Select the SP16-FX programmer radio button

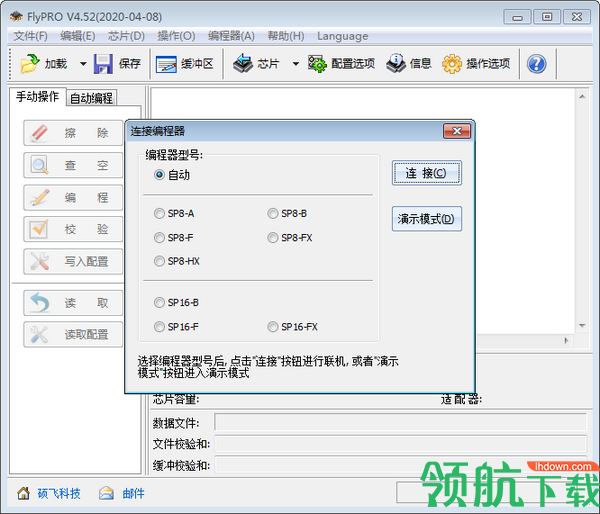[272, 327]
